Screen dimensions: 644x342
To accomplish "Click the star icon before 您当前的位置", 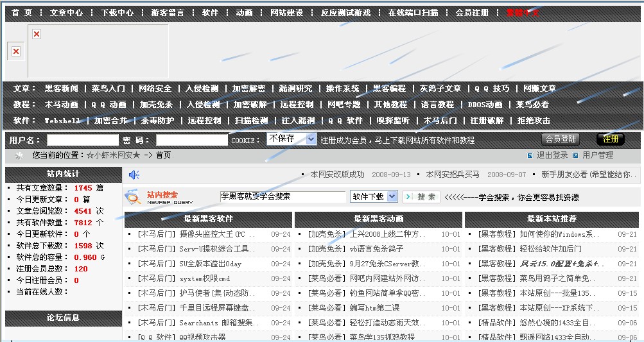I will (19, 155).
